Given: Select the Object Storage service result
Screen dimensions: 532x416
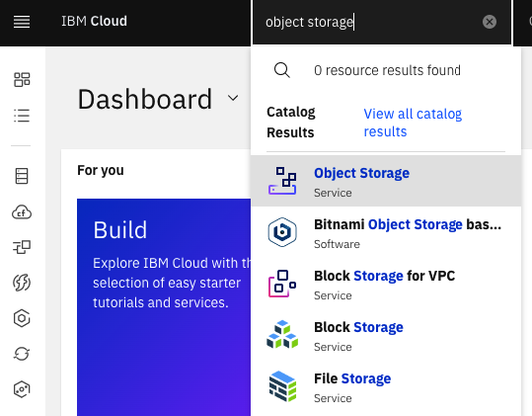Looking at the screenshot, I should 386,181.
